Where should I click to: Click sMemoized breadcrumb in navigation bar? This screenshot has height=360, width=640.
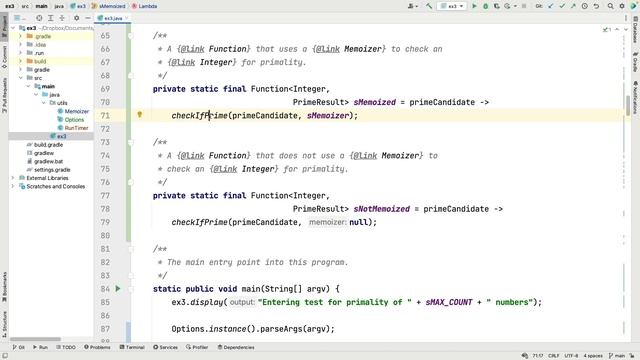109,6
